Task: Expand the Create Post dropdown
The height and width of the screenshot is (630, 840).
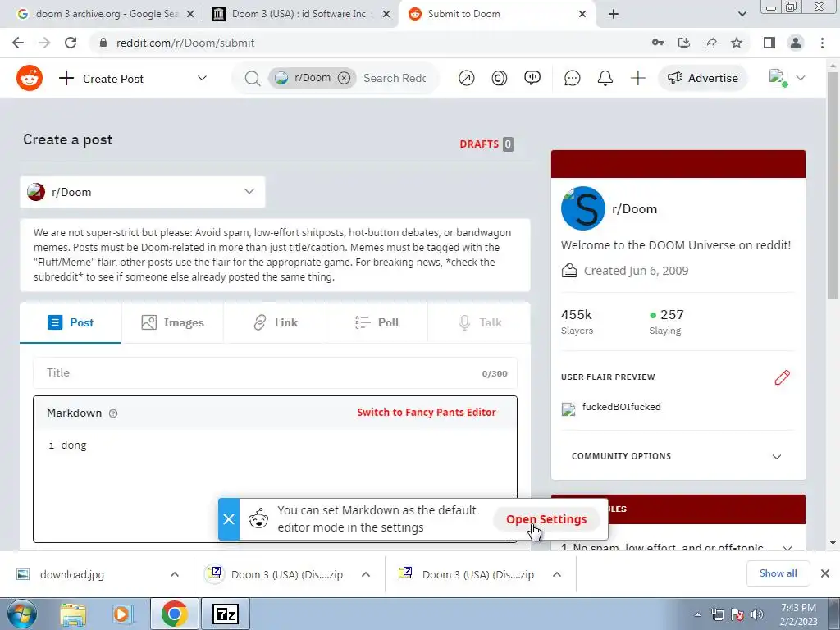Action: tap(202, 78)
